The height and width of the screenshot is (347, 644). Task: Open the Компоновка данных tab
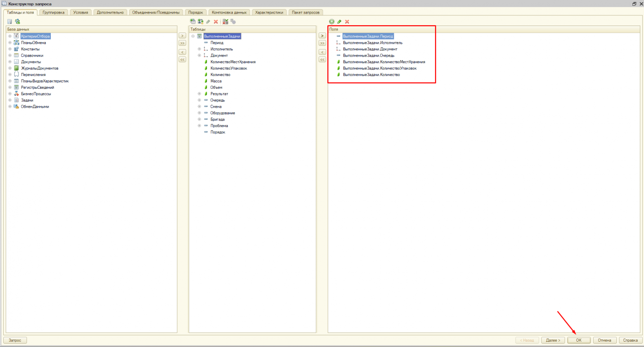coord(229,12)
